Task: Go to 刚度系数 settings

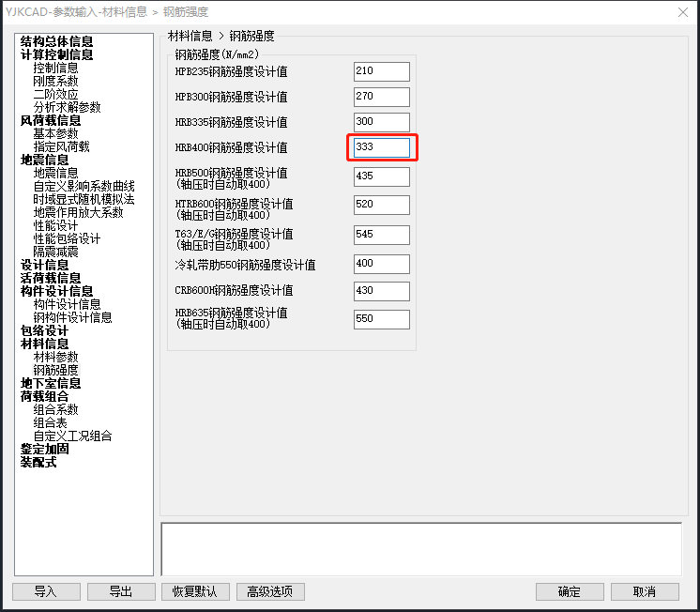Action: 55,81
